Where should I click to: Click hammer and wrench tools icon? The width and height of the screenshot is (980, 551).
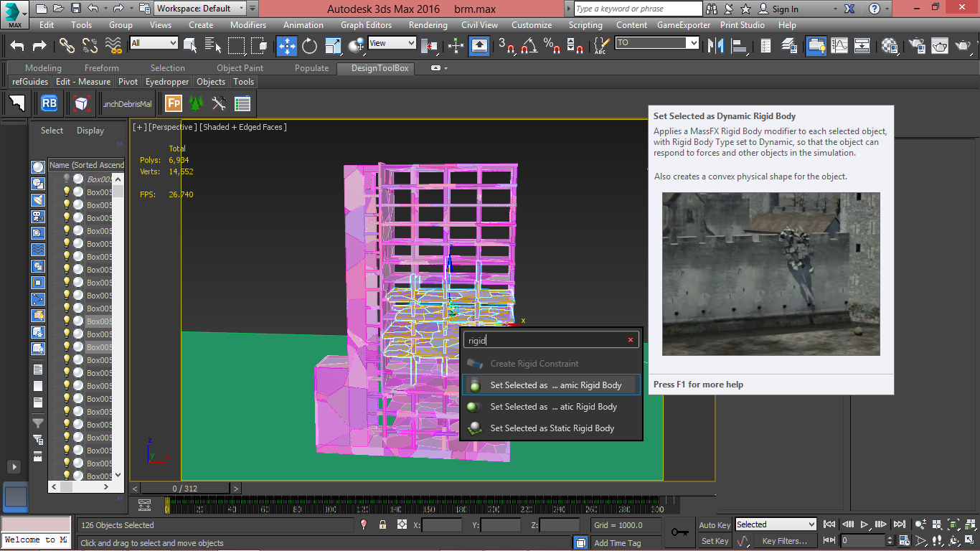pyautogui.click(x=219, y=103)
